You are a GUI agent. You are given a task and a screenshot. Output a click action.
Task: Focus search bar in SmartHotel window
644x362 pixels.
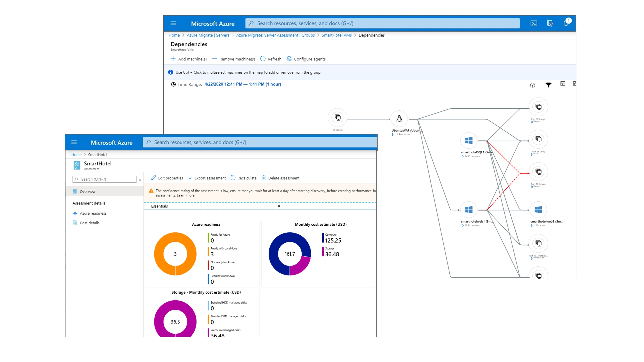(260, 142)
